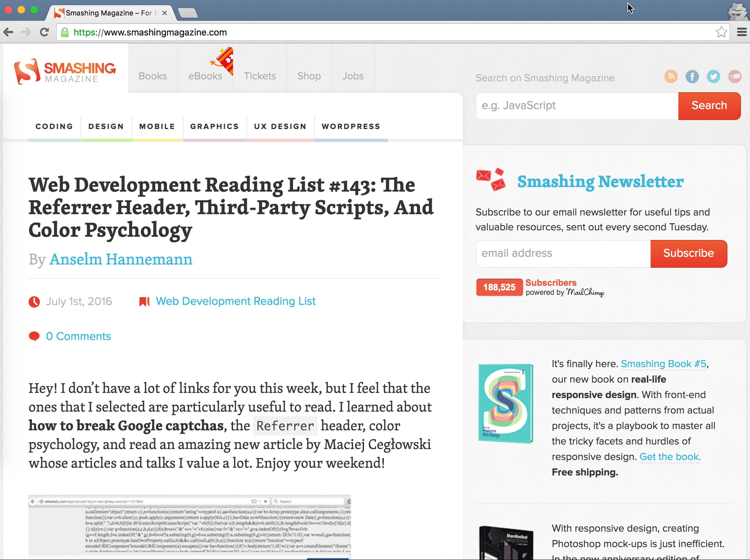The height and width of the screenshot is (560, 750).
Task: Click Search on Smashing Magazine label
Action: point(545,78)
